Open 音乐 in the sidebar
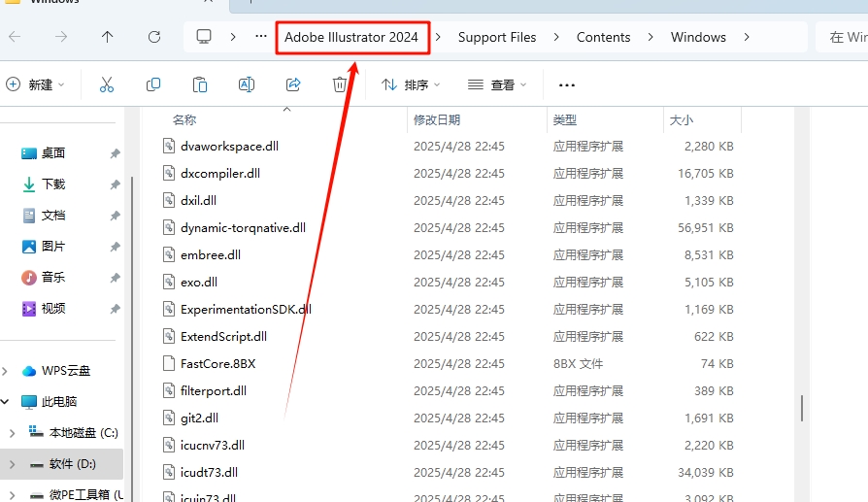The height and width of the screenshot is (502, 868). pyautogui.click(x=53, y=278)
